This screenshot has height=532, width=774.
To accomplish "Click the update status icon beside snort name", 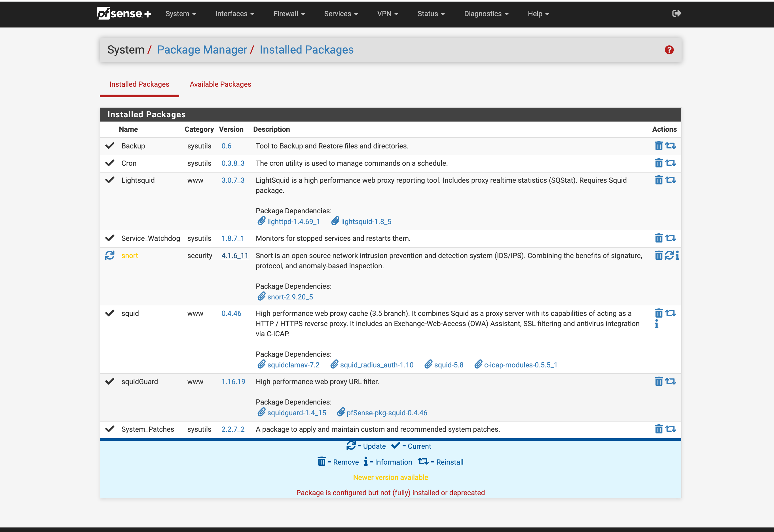I will click(x=110, y=256).
